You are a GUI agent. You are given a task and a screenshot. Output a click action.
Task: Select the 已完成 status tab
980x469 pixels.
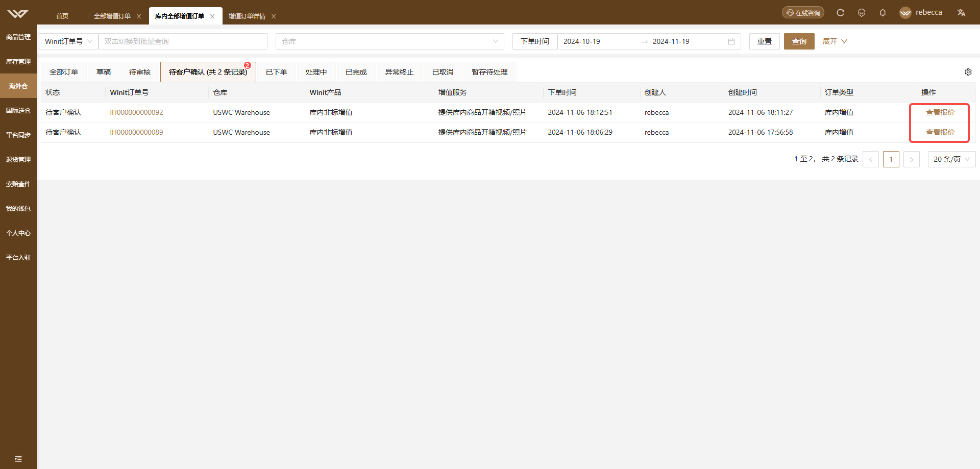click(356, 72)
